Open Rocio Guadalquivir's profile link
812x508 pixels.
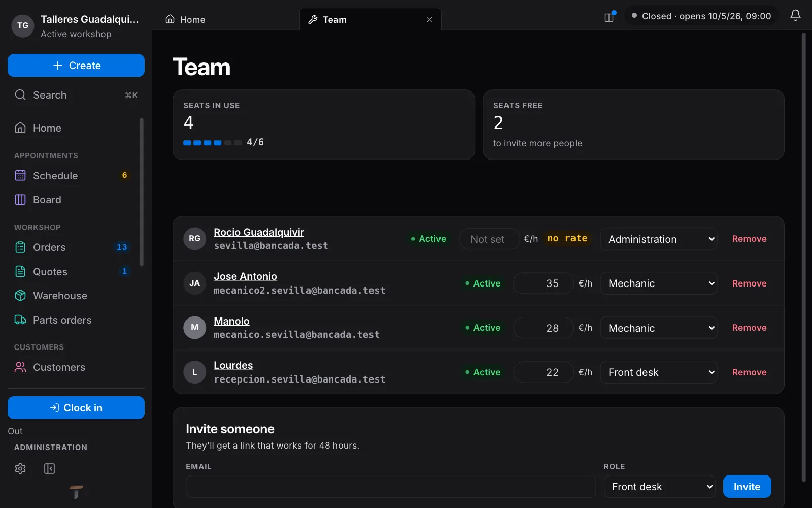[259, 232]
